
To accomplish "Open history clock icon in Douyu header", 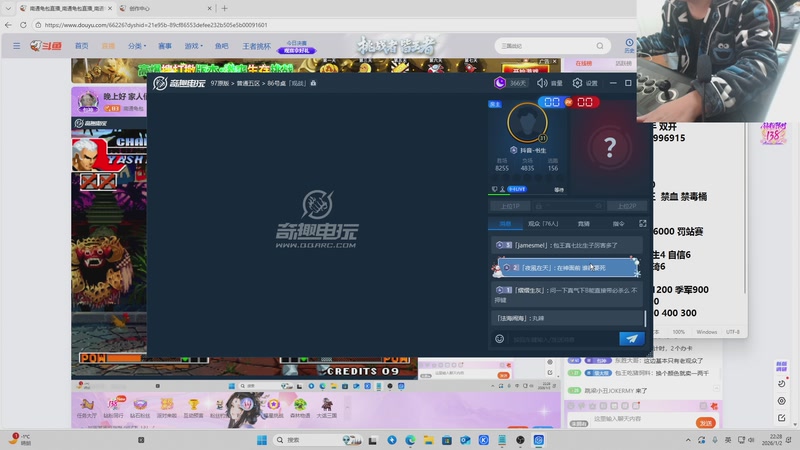I will click(629, 45).
